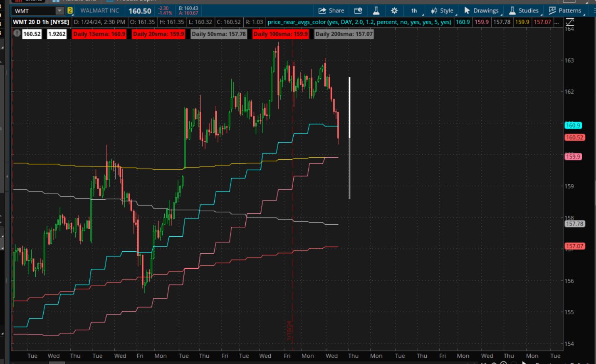Viewport: 596px width, 364px height.
Task: Open the Drawings tools menu
Action: [x=481, y=10]
